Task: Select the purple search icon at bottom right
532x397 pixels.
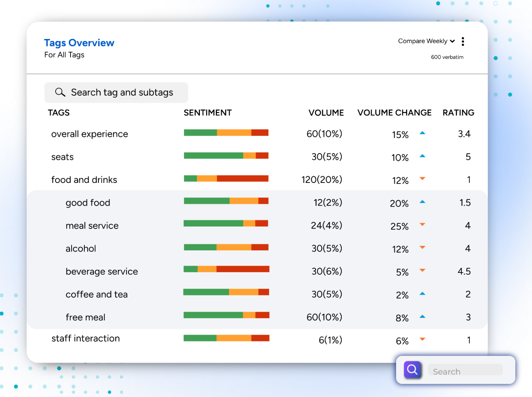Action: point(411,370)
